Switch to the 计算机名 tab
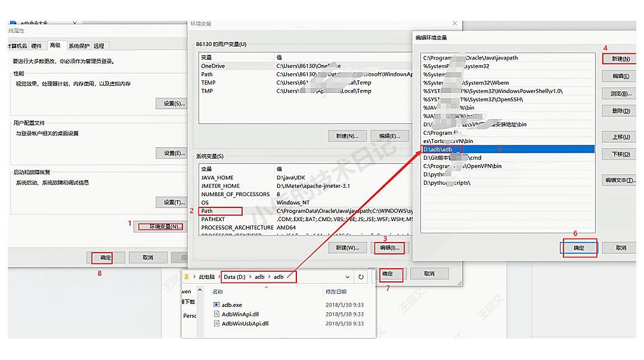 (x=17, y=45)
